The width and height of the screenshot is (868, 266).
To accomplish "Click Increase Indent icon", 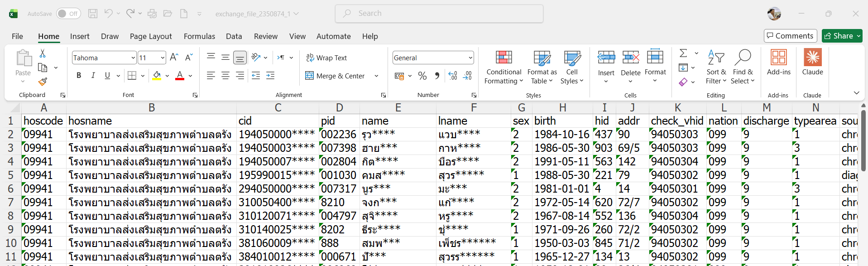I will pyautogui.click(x=270, y=76).
